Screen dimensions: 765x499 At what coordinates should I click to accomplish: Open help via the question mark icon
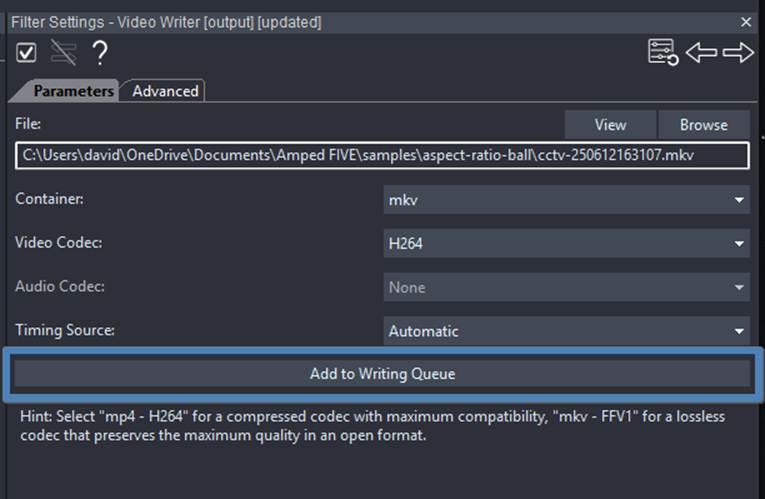100,53
